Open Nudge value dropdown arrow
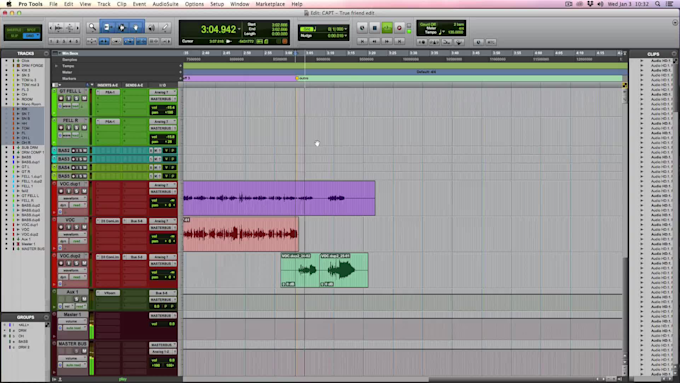Image resolution: width=680 pixels, height=383 pixels. click(x=346, y=36)
